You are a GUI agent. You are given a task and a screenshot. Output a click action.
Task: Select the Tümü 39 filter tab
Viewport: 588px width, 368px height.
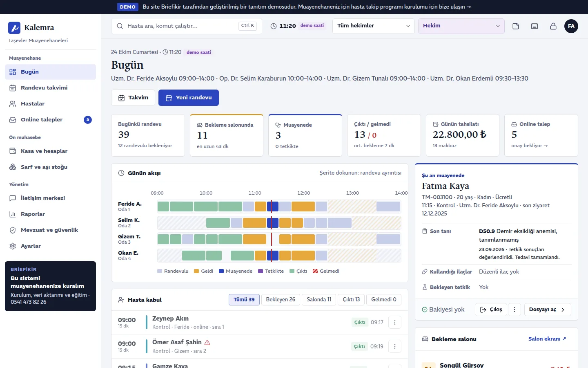[244, 300]
